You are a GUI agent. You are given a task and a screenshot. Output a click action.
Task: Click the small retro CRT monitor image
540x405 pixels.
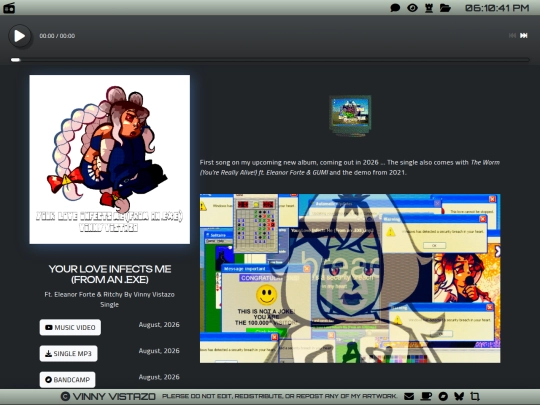(x=350, y=116)
